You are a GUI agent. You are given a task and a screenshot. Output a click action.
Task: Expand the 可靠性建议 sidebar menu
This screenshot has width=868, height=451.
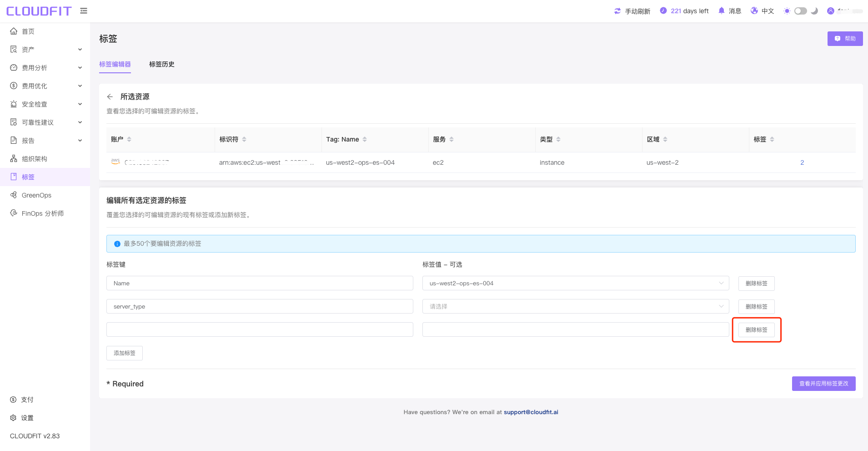coord(45,122)
